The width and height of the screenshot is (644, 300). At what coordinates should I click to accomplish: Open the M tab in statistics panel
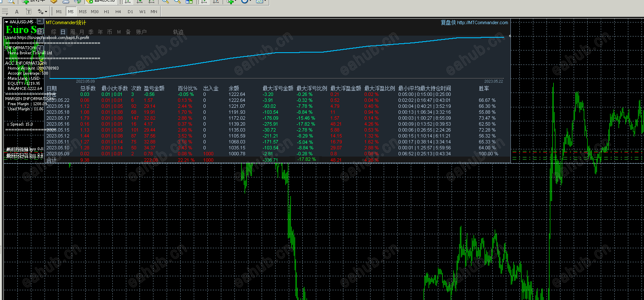(119, 32)
